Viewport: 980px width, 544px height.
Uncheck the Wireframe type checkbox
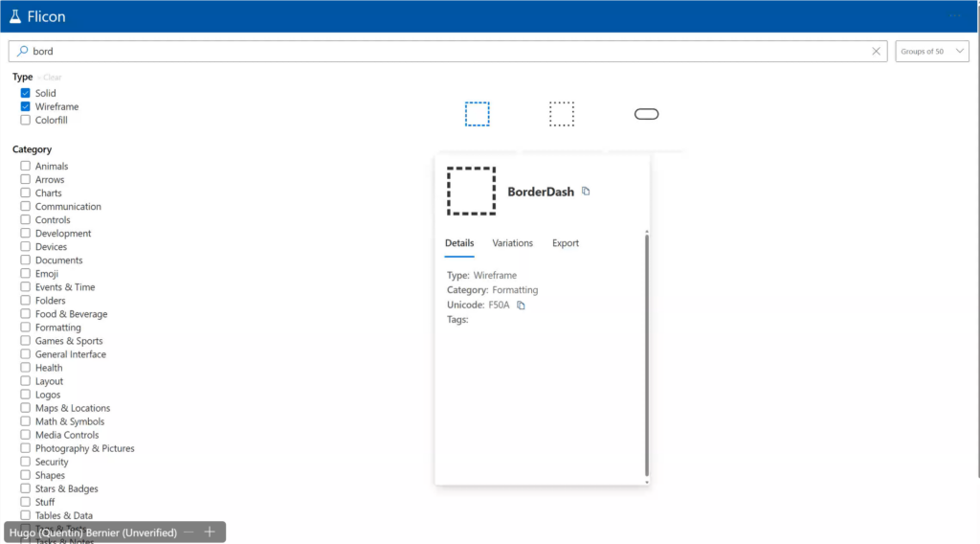(x=26, y=107)
